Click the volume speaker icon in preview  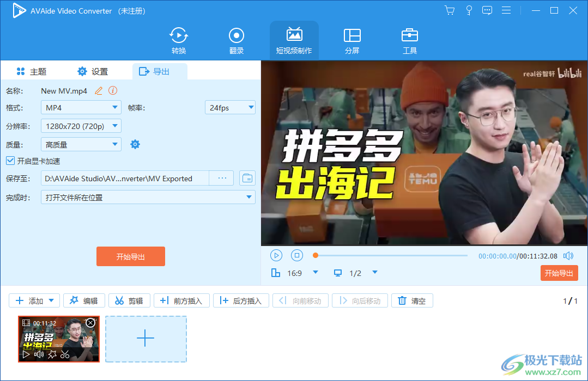568,255
